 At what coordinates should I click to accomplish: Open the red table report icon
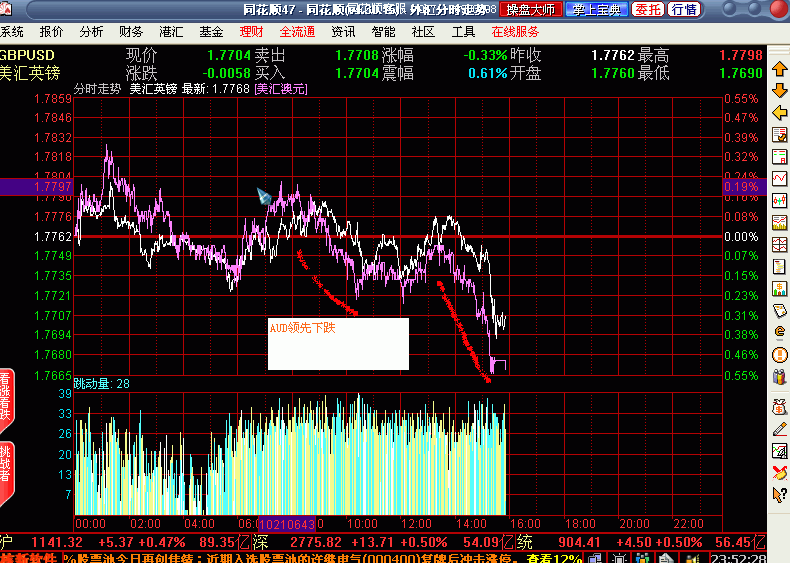779,156
